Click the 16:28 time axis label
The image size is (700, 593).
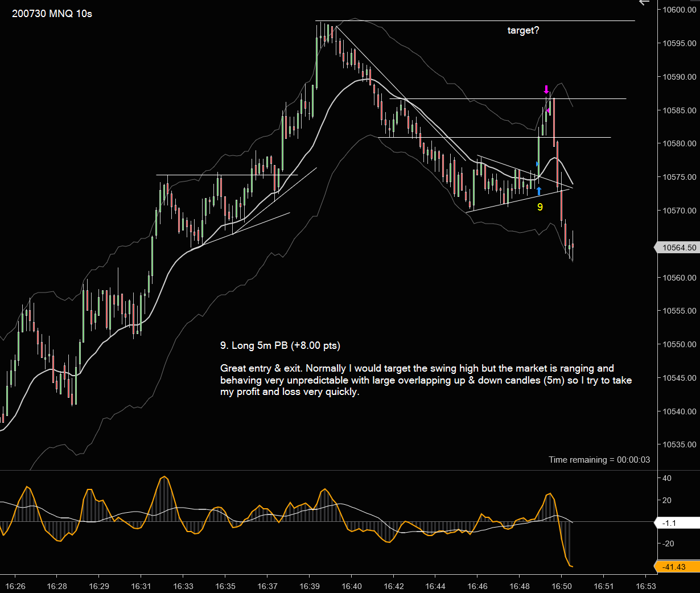pos(57,586)
